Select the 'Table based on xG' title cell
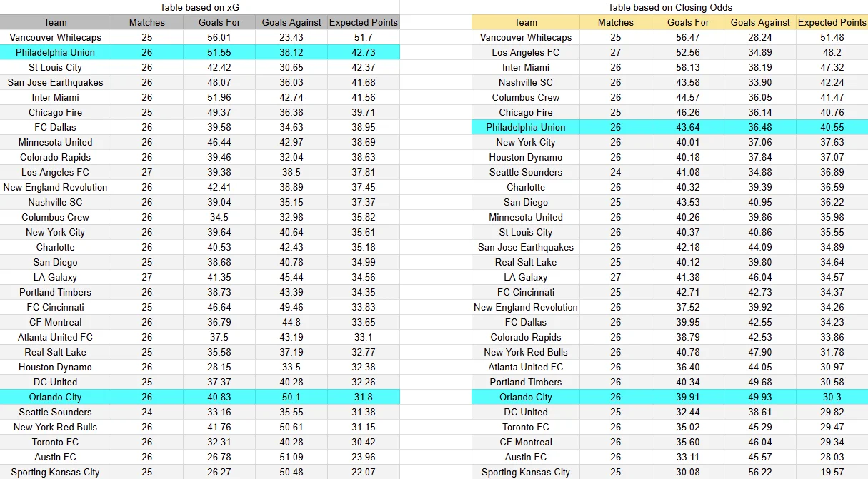Viewport: 868px width, 479px height. (199, 7)
